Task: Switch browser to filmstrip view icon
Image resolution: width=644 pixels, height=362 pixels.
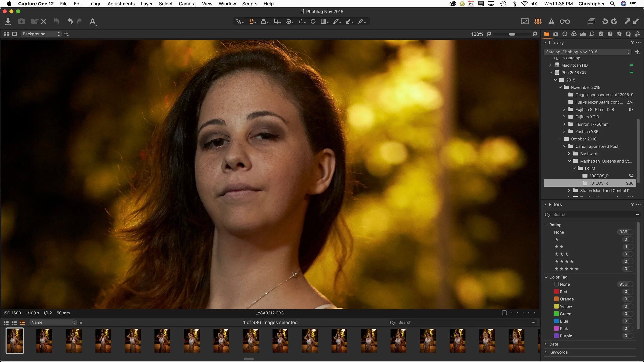Action: 22,323
